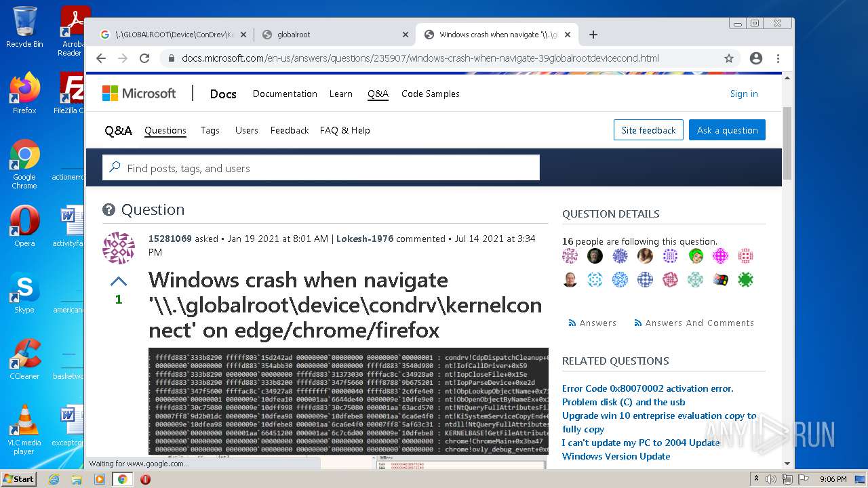Image resolution: width=868 pixels, height=488 pixels.
Task: Upvote the question with the up chevron
Action: click(119, 281)
